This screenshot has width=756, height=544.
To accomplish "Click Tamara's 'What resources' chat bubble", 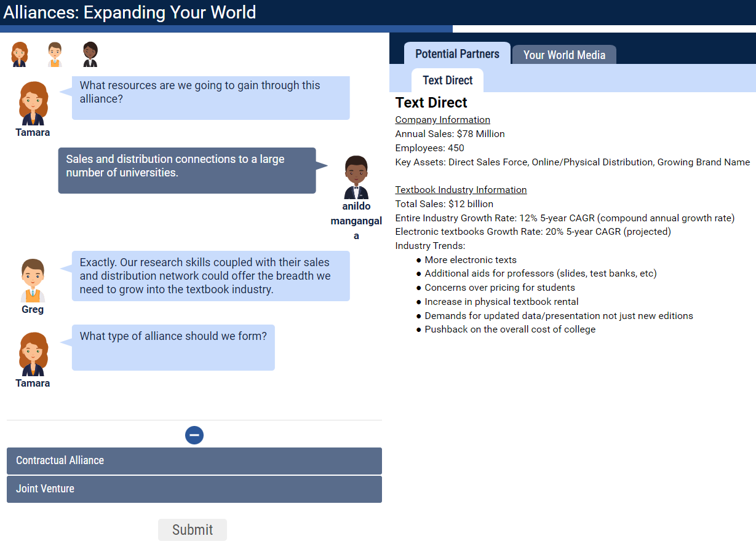I will click(x=210, y=98).
